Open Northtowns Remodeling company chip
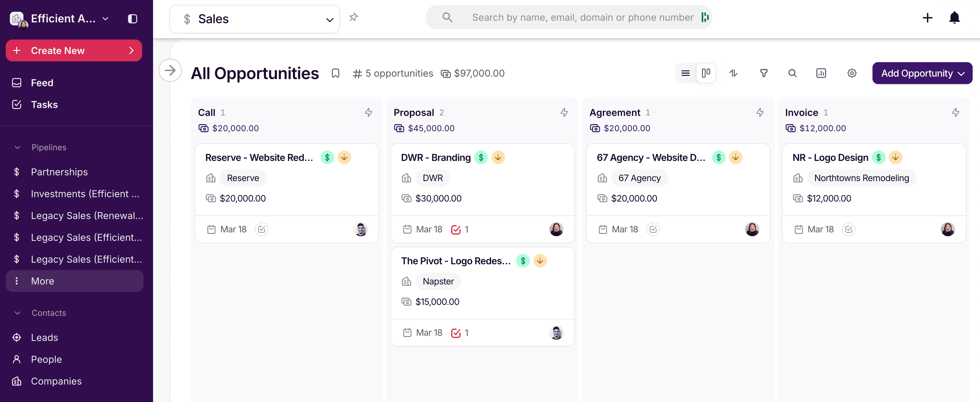 pos(861,178)
